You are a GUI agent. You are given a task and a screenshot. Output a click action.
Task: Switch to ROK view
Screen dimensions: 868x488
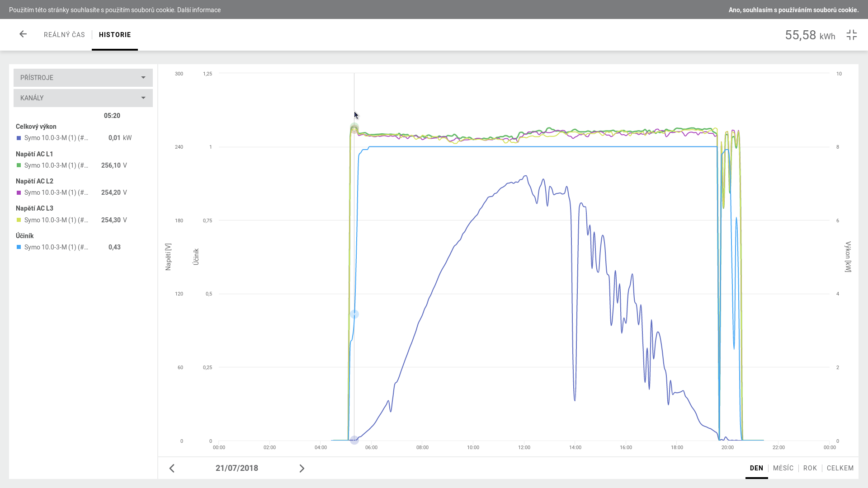[810, 468]
